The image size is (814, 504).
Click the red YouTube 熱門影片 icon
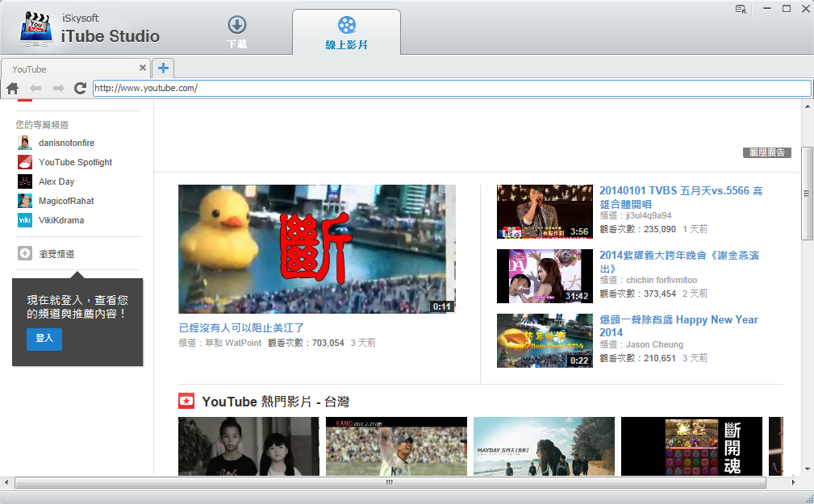point(186,401)
